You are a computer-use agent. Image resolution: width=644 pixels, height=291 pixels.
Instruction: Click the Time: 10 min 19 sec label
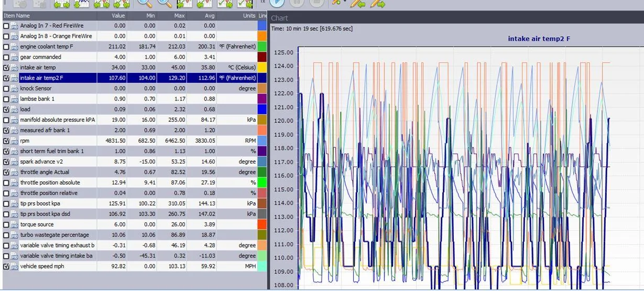(x=312, y=28)
